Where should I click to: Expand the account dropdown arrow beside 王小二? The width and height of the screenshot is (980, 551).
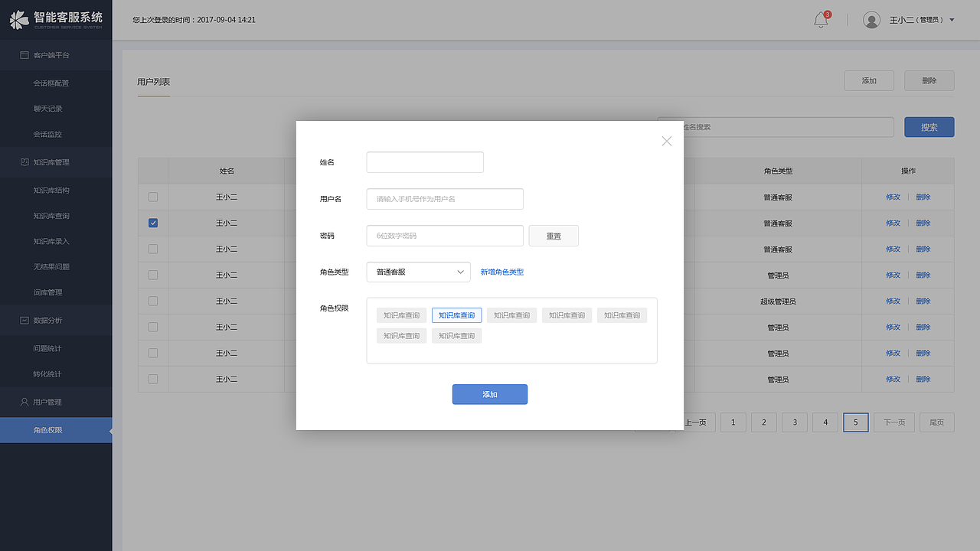tap(952, 20)
